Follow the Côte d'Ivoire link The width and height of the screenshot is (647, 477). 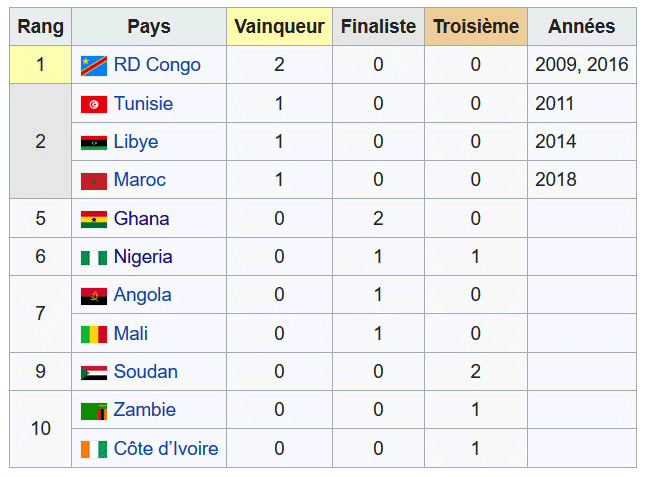[x=166, y=448]
